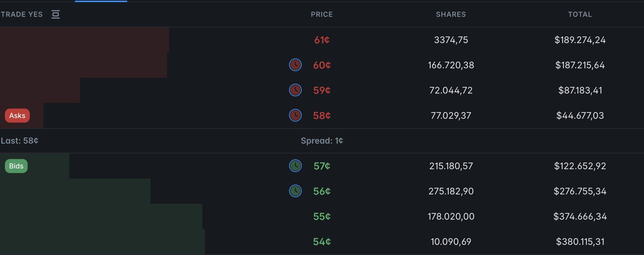Screen dimensions: 644x255
Task: Click the clock icon beside 59¢ ask
Action: (295, 90)
